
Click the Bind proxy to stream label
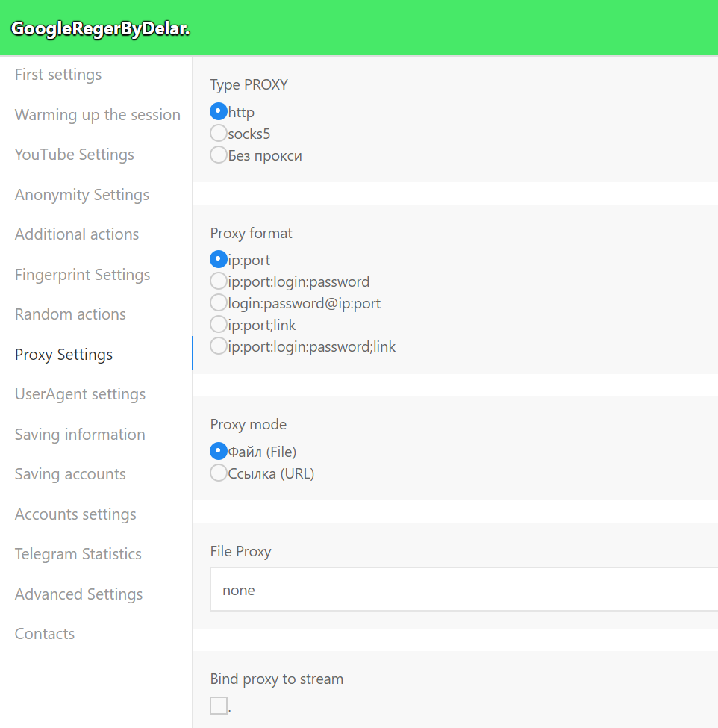point(277,679)
